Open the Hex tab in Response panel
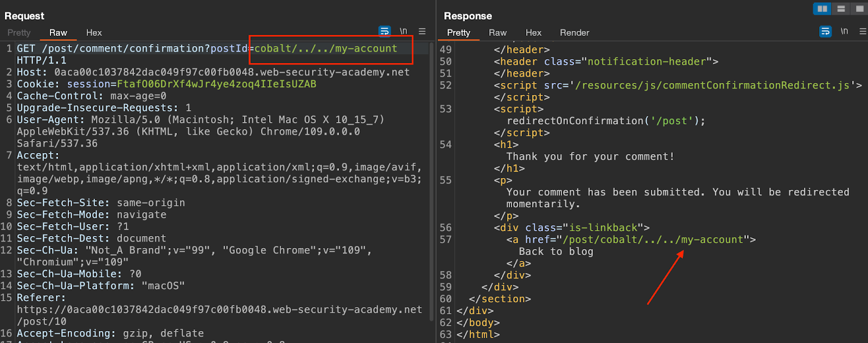 (x=533, y=33)
